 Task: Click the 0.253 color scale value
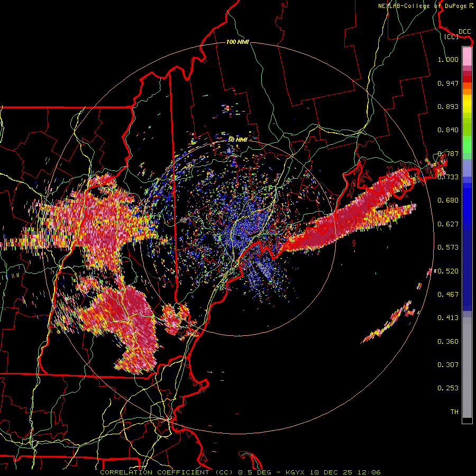click(x=448, y=388)
